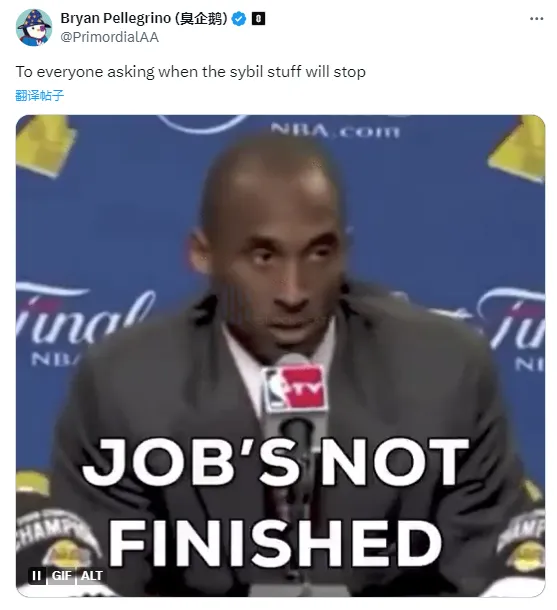Open Bryan Pellegrino's penguin profile avatar
The height and width of the screenshot is (610, 557).
click(34, 27)
